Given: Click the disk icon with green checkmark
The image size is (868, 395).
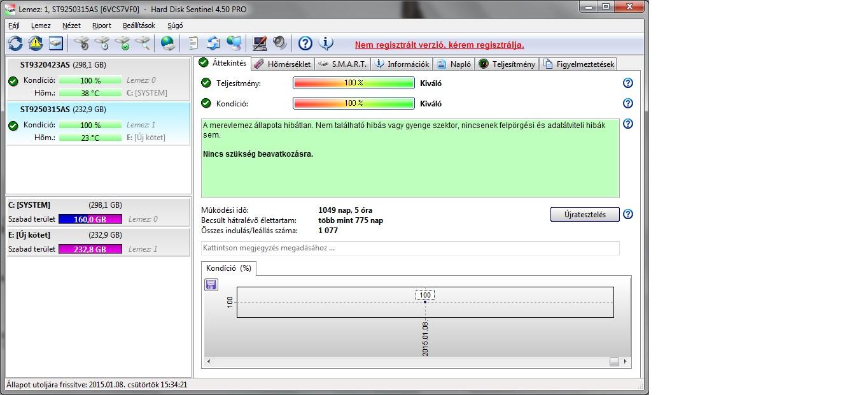Looking at the screenshot, I should click(x=122, y=43).
